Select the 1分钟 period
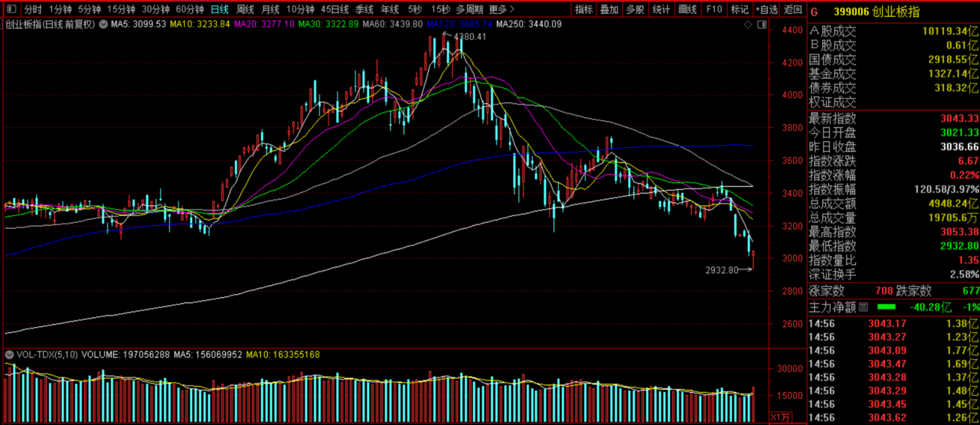980x425 pixels. (x=60, y=10)
